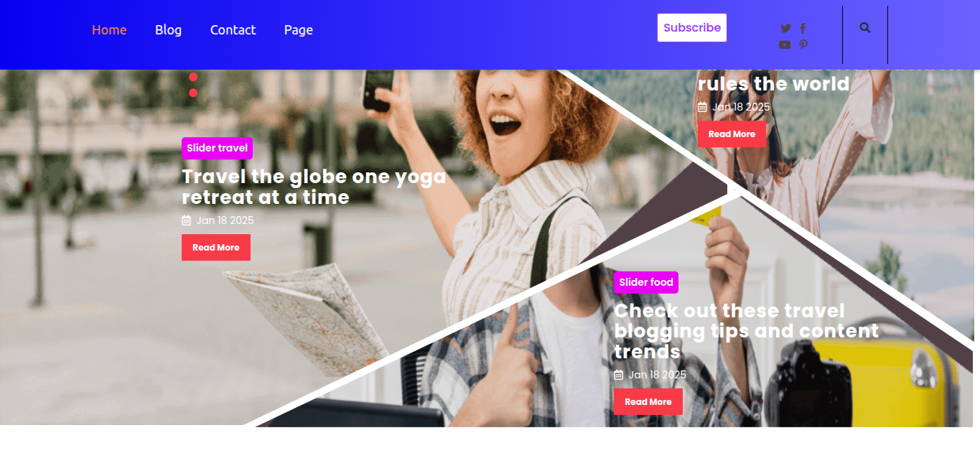Go to the Home menu item

pos(109,29)
